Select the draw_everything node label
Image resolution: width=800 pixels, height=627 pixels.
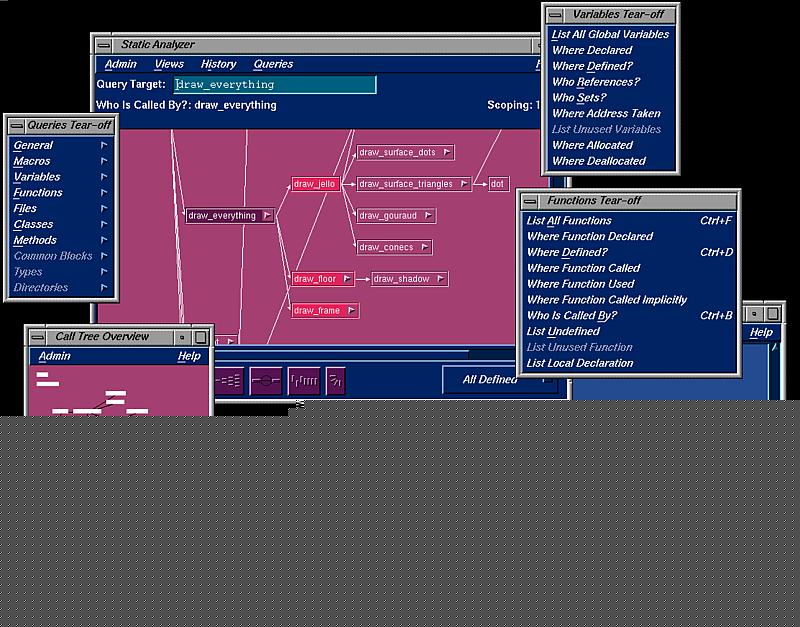222,216
